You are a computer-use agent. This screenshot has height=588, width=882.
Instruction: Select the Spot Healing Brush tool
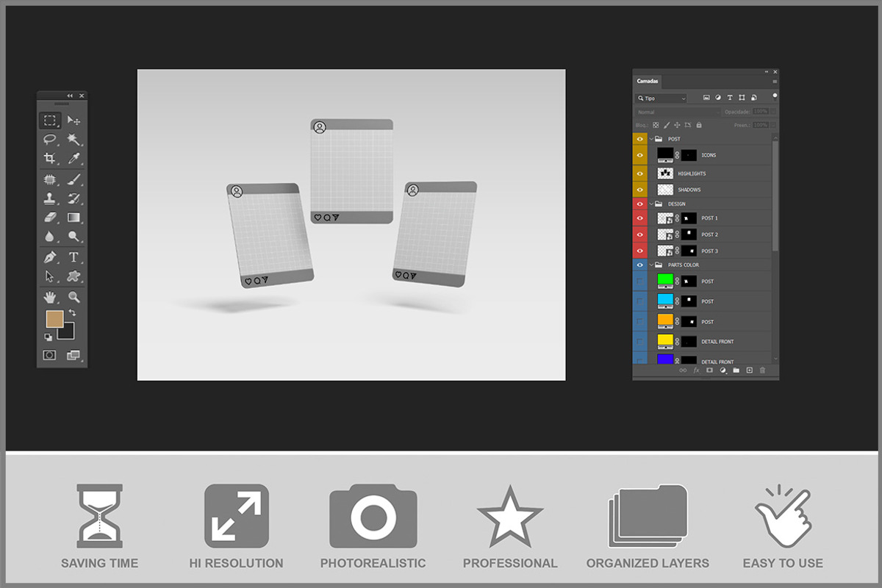pos(49,179)
